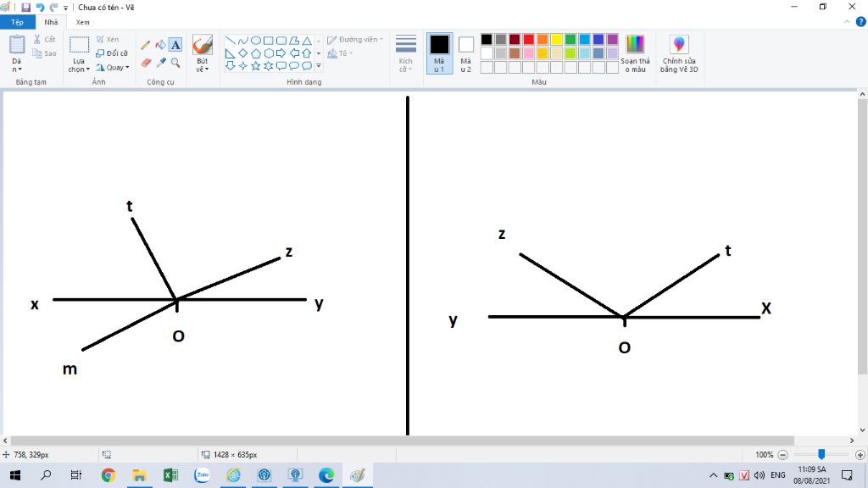Open Google Chrome from the taskbar
This screenshot has height=488, width=868.
click(108, 475)
